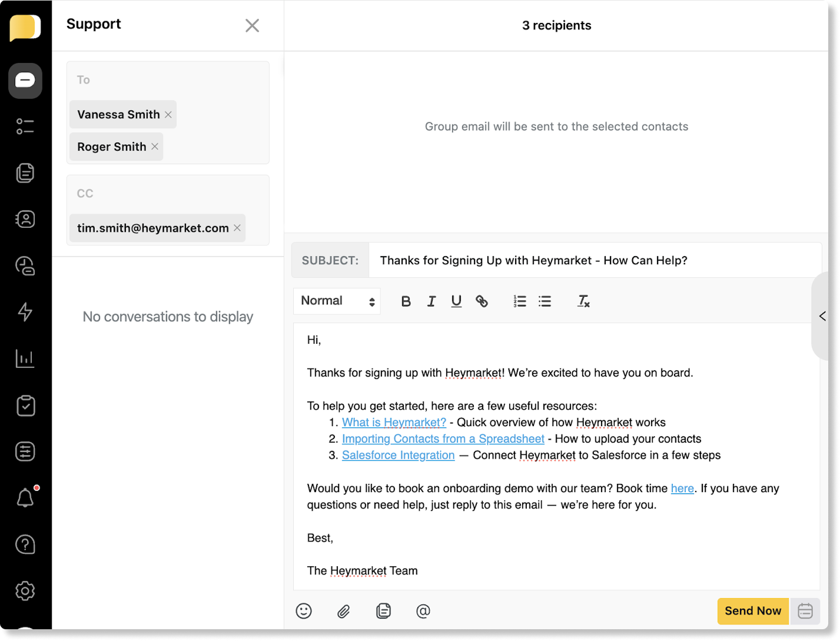Remove Vanessa Smith from the To field
The width and height of the screenshot is (840, 641).
(168, 115)
